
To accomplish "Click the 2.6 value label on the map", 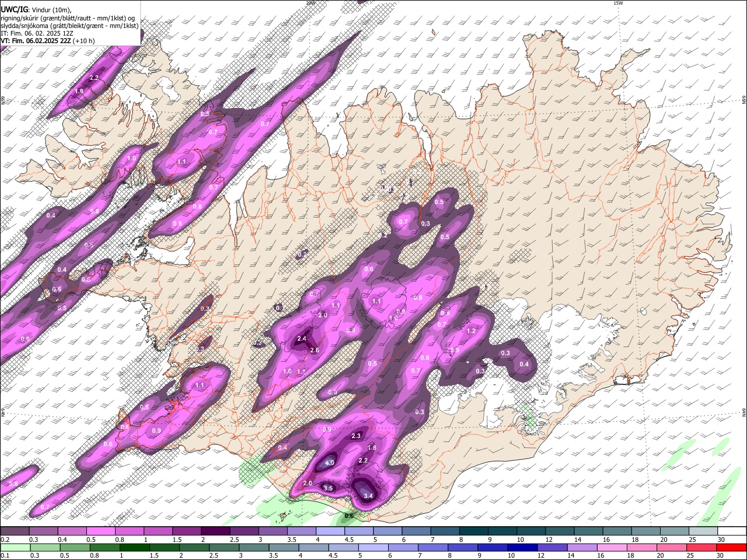I will pos(315,350).
